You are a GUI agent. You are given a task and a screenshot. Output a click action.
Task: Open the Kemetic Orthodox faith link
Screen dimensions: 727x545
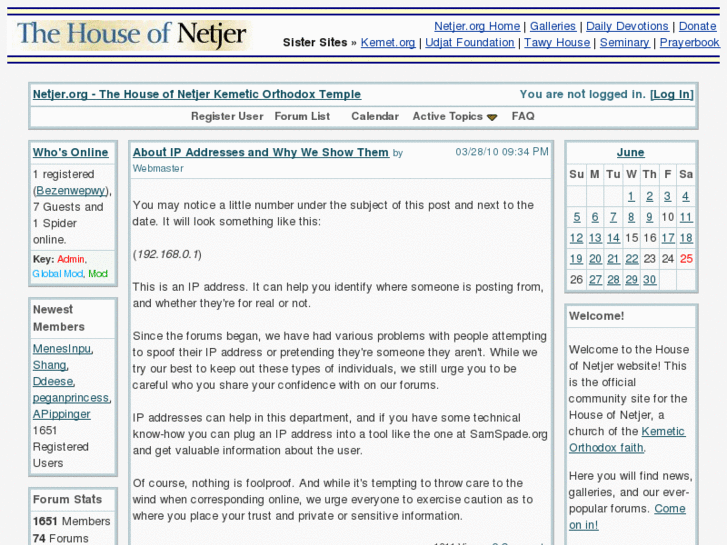tap(627, 440)
